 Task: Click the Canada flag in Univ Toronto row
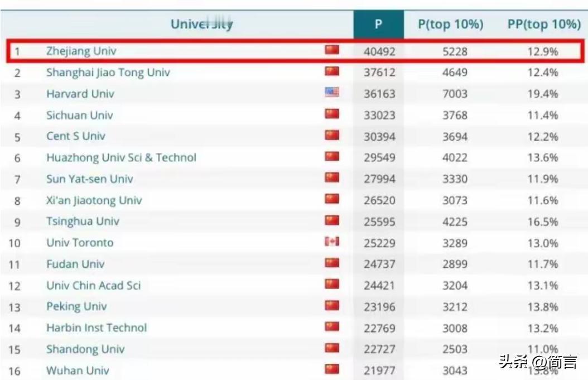[332, 241]
